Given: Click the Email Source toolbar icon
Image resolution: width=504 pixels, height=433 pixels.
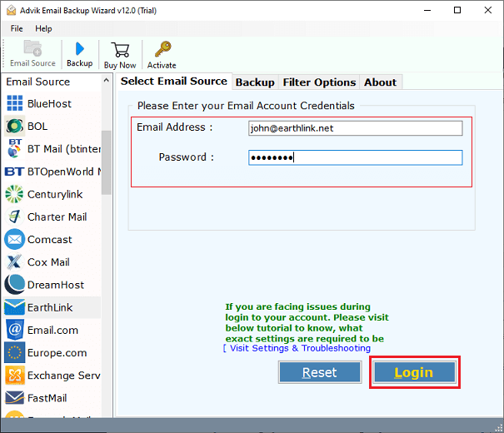Looking at the screenshot, I should [32, 48].
